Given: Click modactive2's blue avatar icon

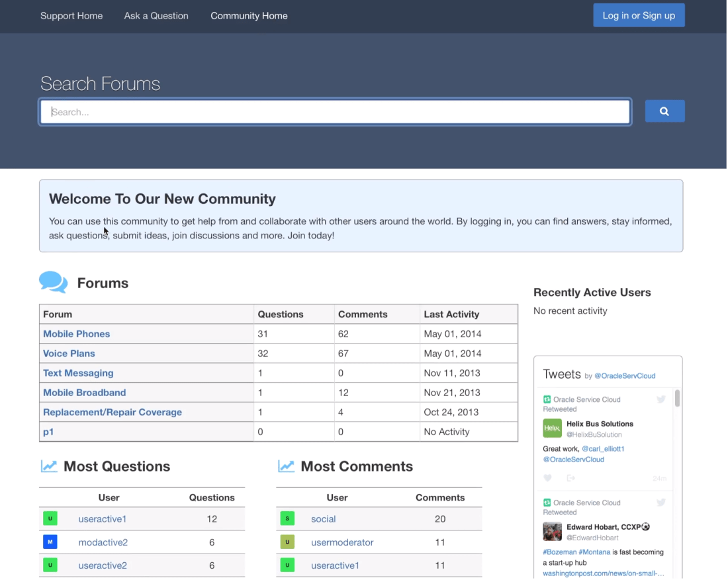Looking at the screenshot, I should pyautogui.click(x=50, y=542).
